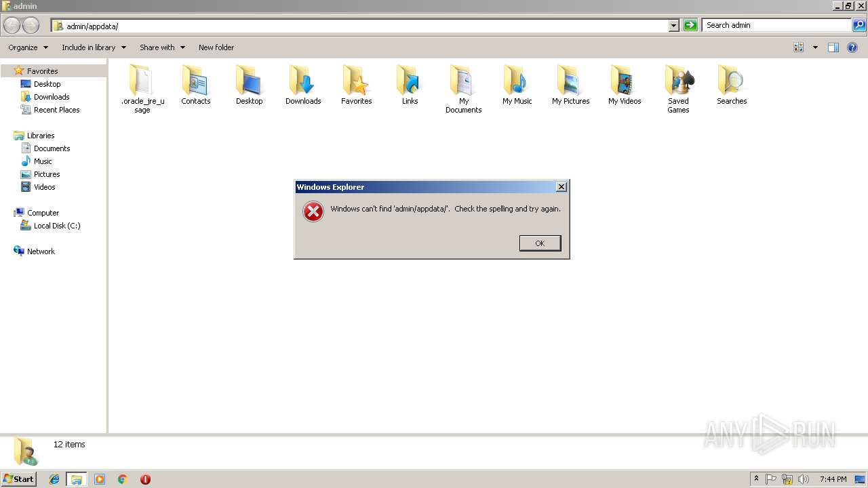Click the network tray icon
The image size is (868, 488).
(x=787, y=479)
